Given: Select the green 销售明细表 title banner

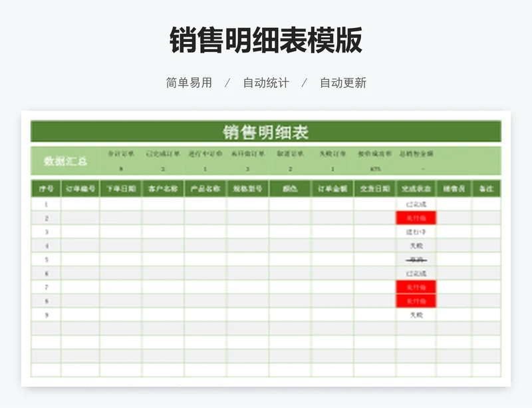Looking at the screenshot, I should pyautogui.click(x=265, y=132).
